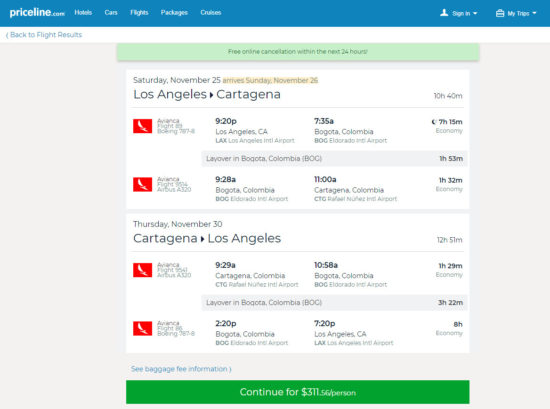Open the Cruises menu item

point(211,13)
